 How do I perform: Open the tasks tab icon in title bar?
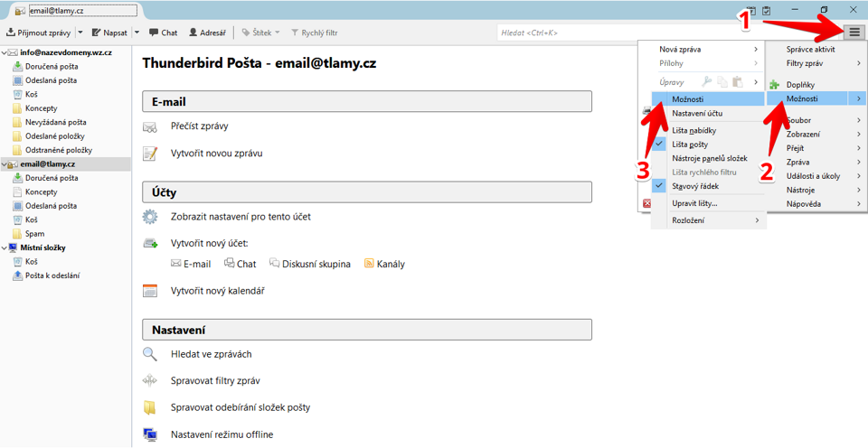pyautogui.click(x=766, y=11)
